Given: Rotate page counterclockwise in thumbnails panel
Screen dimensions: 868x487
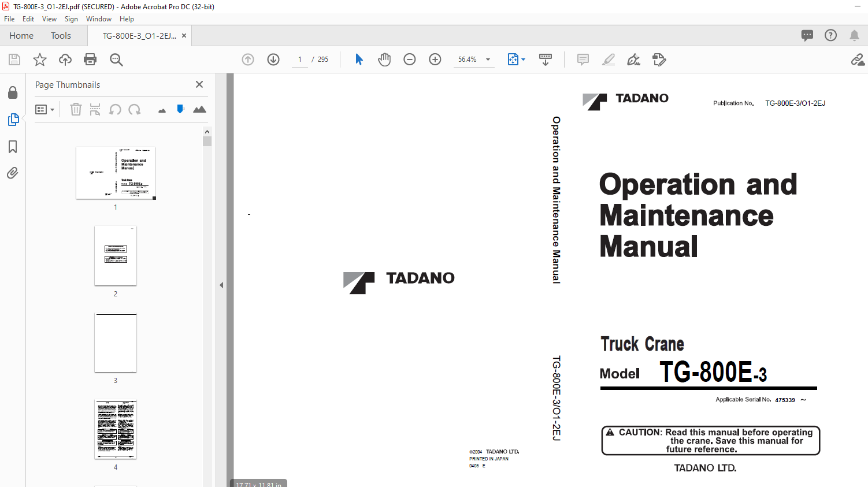Looking at the screenshot, I should point(115,109).
